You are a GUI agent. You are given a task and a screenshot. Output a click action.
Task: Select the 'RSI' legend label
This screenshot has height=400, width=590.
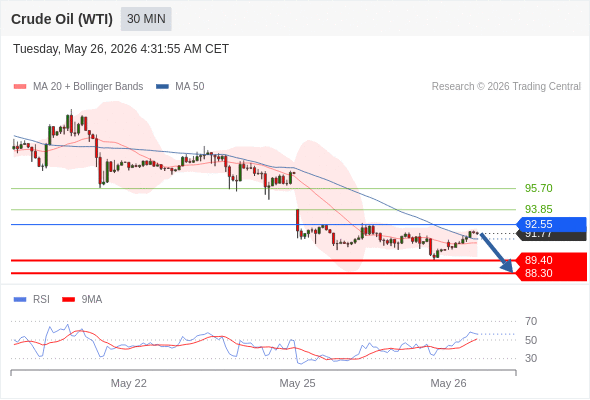pos(41,300)
